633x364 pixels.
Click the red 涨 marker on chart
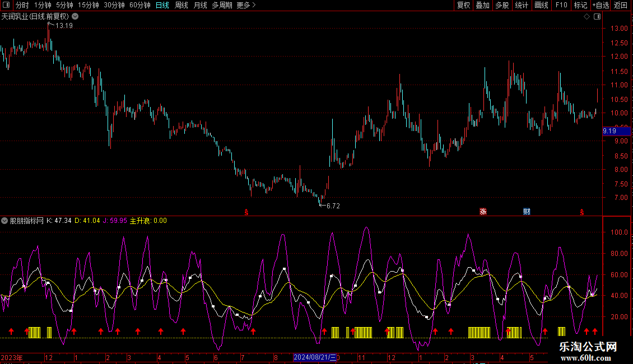click(x=483, y=212)
